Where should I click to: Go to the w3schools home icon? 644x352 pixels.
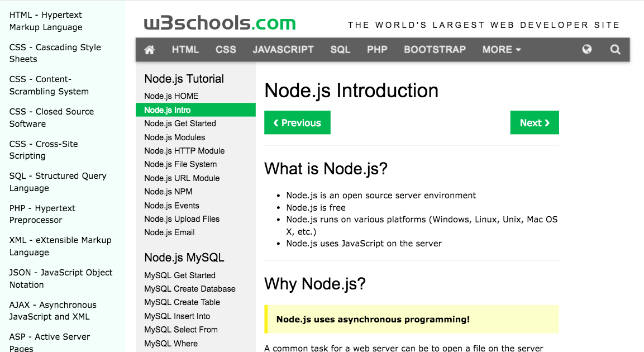(150, 50)
